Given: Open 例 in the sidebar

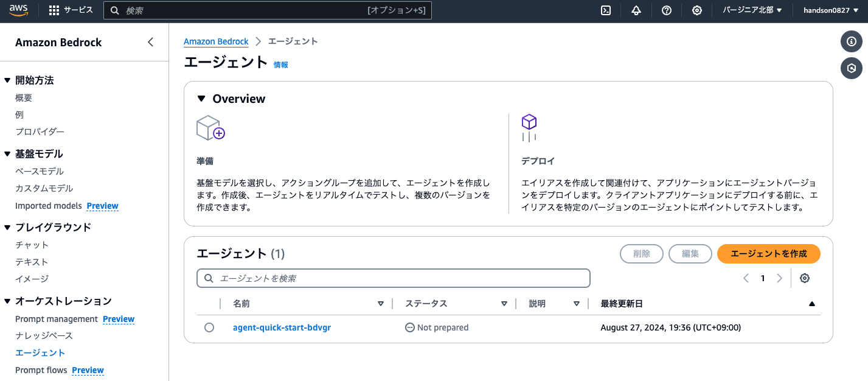Looking at the screenshot, I should point(19,115).
